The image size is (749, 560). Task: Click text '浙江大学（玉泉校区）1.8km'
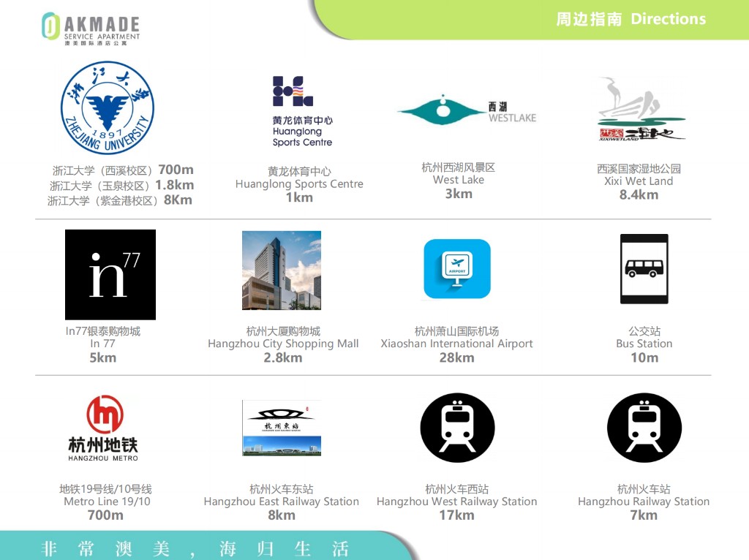[x=122, y=185]
